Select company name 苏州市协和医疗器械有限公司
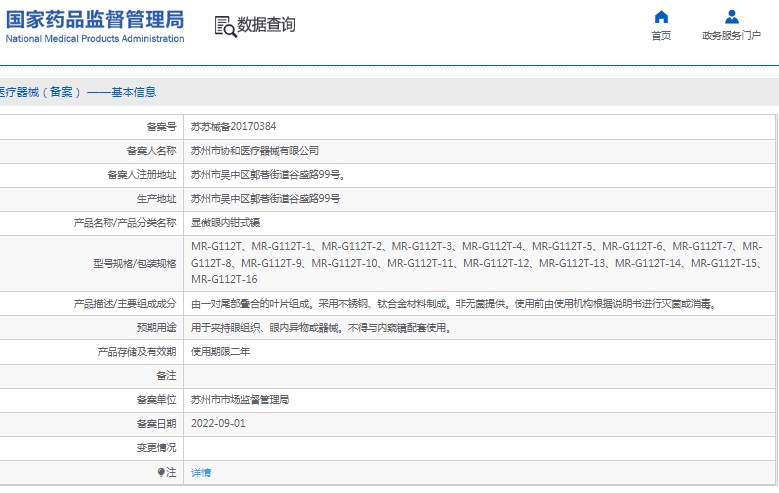The image size is (779, 493). pos(255,151)
